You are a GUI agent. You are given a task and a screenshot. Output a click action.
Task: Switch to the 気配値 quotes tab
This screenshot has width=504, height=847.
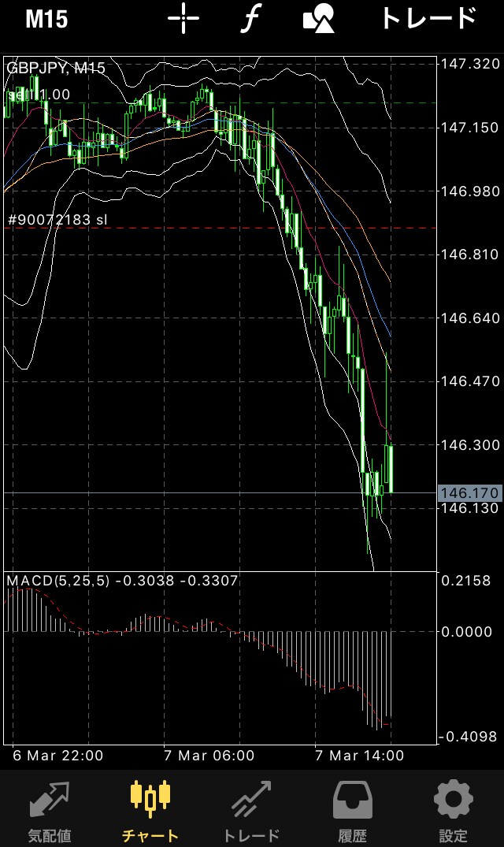coord(50,811)
